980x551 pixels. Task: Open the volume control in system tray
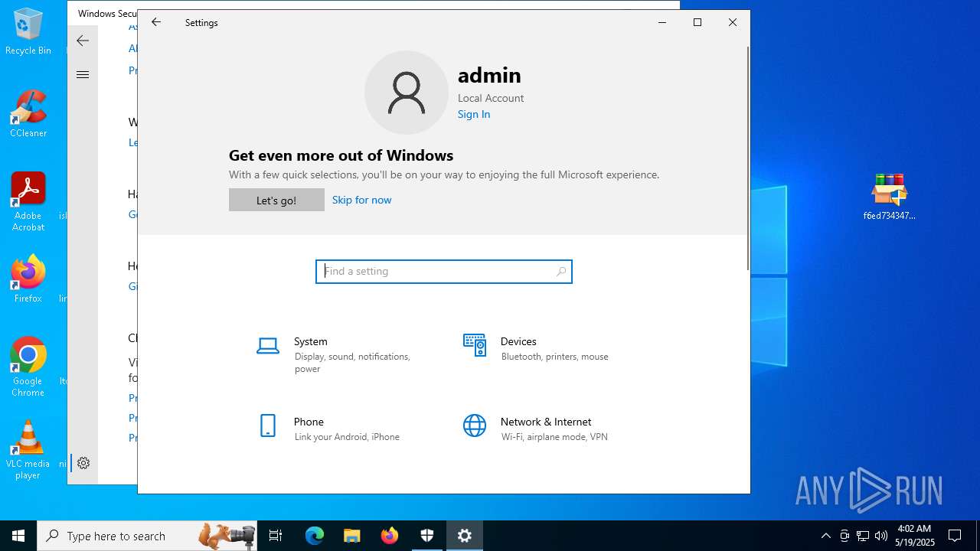pyautogui.click(x=881, y=536)
